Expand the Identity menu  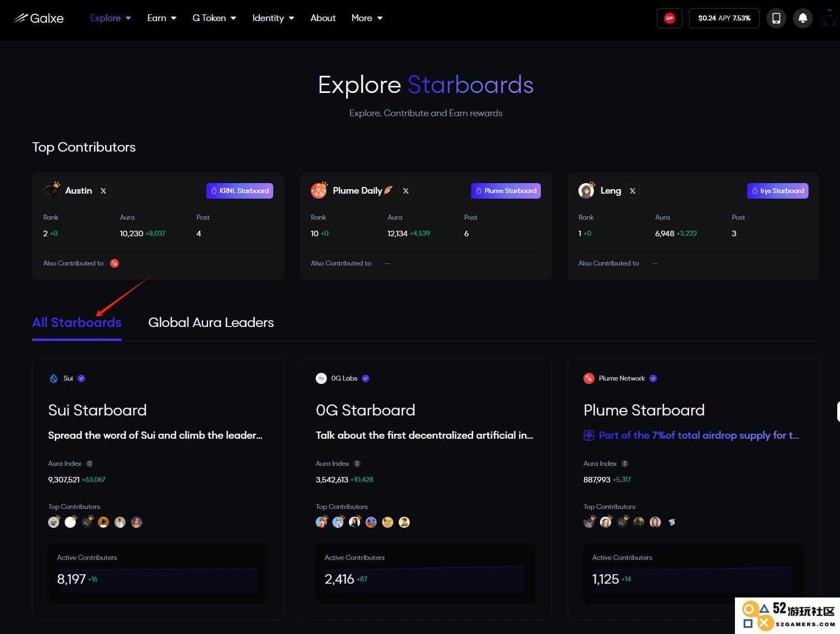[273, 18]
